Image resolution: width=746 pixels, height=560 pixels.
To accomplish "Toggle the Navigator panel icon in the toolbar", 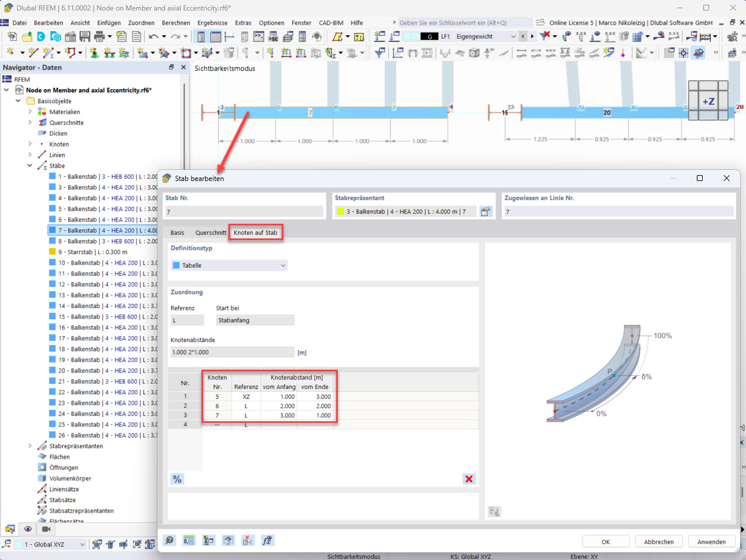I will (x=201, y=36).
